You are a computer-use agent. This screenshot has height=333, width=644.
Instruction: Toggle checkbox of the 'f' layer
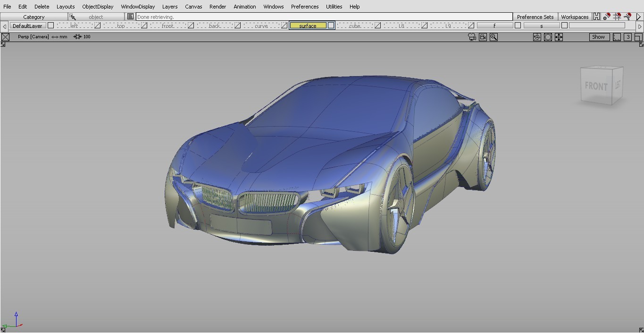point(518,26)
